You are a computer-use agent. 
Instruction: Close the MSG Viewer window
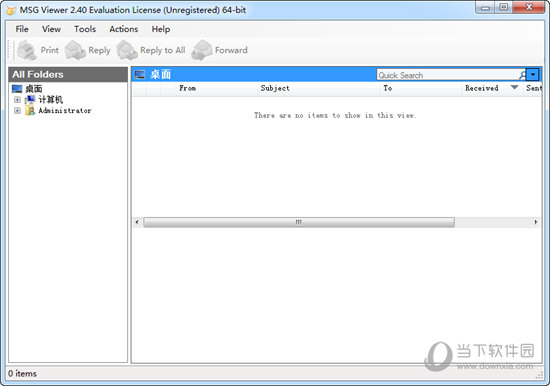point(529,7)
